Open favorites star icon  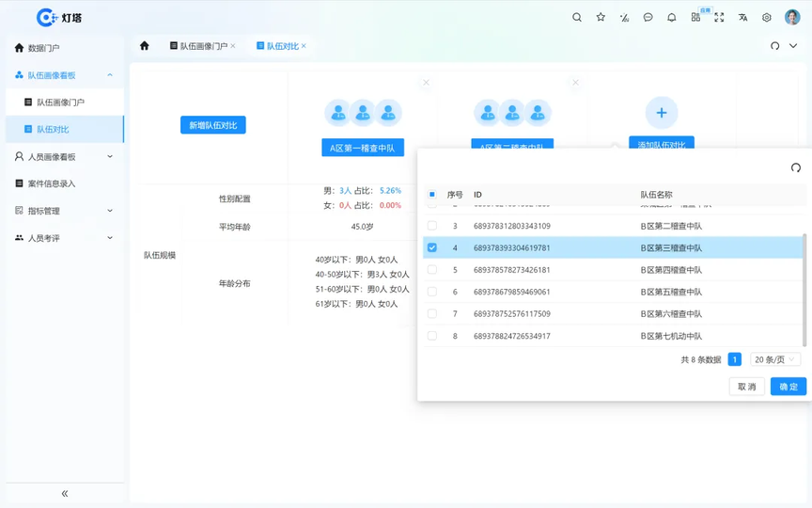(601, 17)
